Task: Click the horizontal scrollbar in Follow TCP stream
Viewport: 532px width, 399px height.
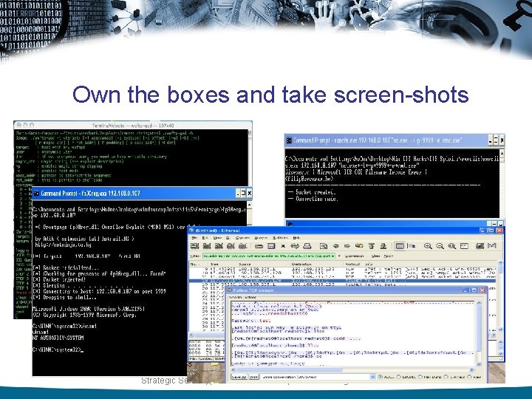Action: click(352, 370)
